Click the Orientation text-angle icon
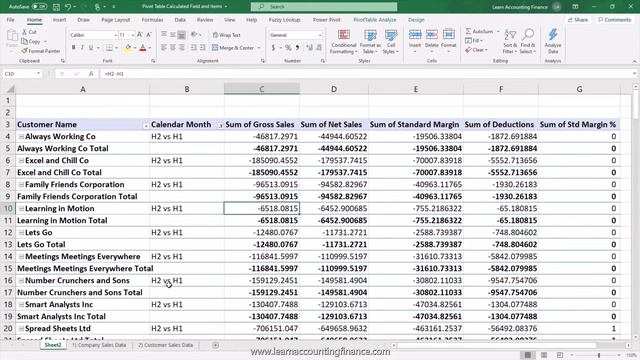This screenshot has width=640, height=360. tap(194, 35)
